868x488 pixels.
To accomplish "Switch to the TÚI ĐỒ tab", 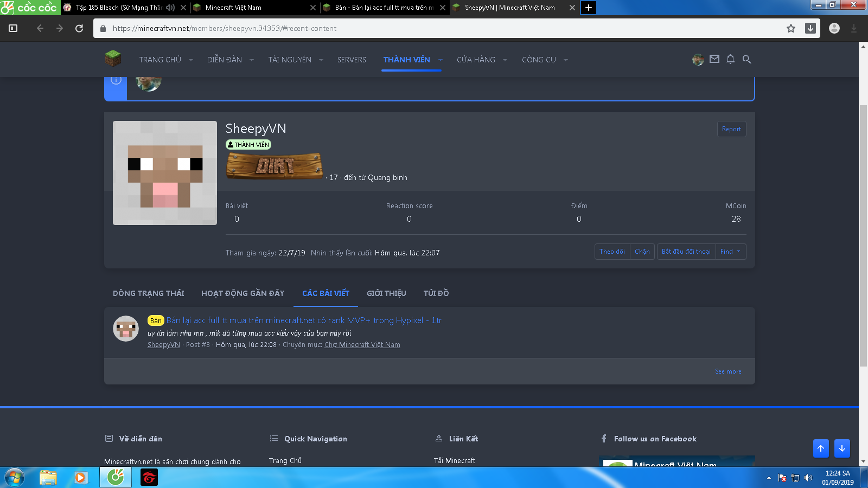I will [x=436, y=293].
